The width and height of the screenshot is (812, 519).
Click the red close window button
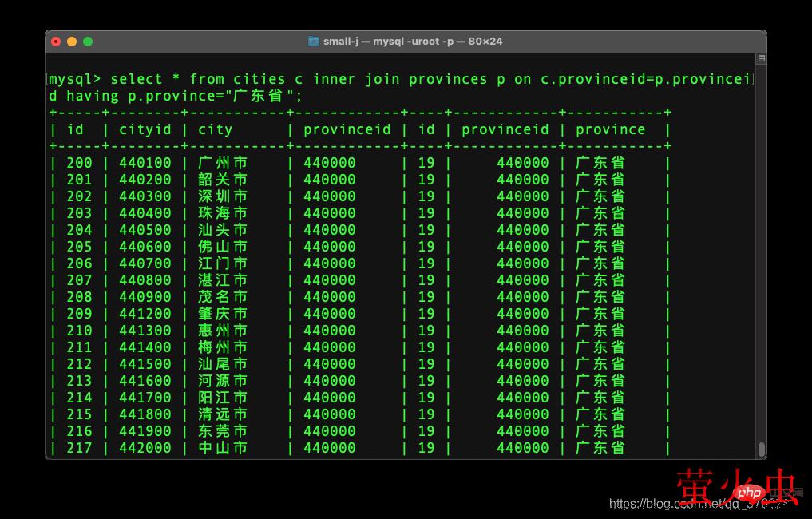[x=56, y=42]
